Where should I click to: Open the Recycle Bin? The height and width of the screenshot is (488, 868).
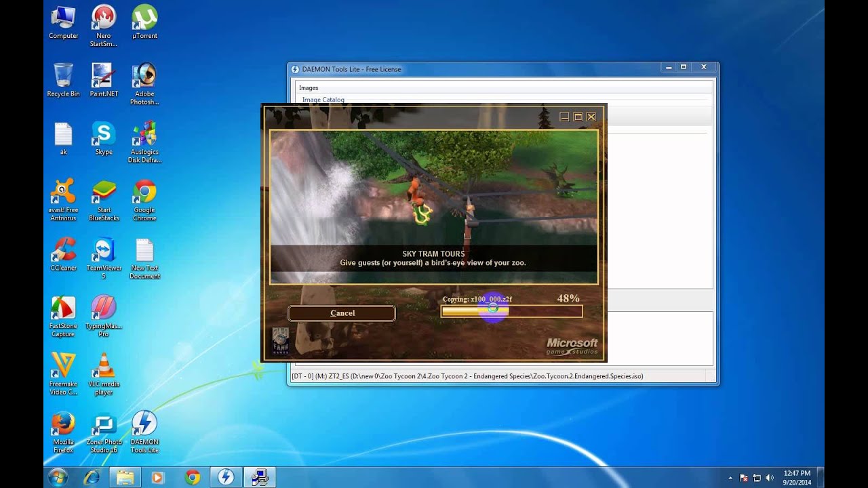pos(63,80)
